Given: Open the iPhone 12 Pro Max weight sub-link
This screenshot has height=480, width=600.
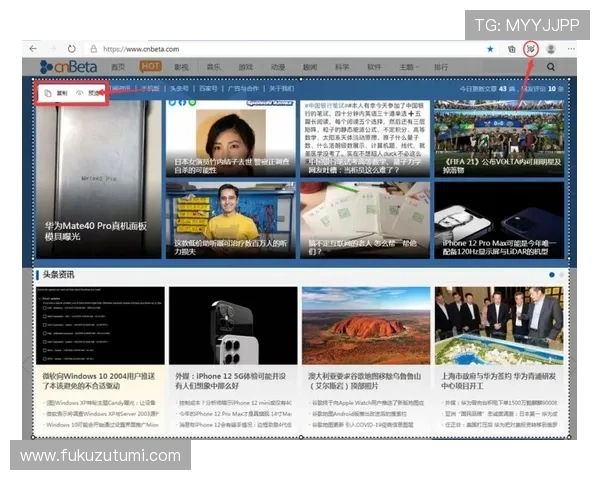Looking at the screenshot, I should (235, 414).
